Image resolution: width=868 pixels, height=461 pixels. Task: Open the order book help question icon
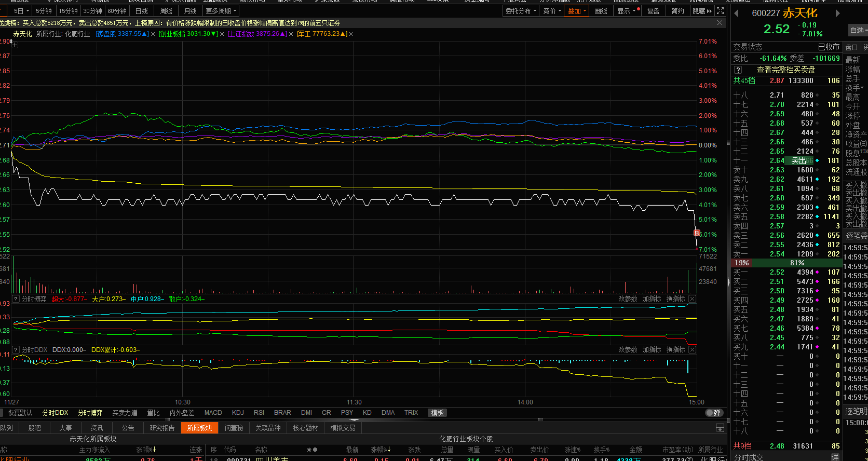738,70
